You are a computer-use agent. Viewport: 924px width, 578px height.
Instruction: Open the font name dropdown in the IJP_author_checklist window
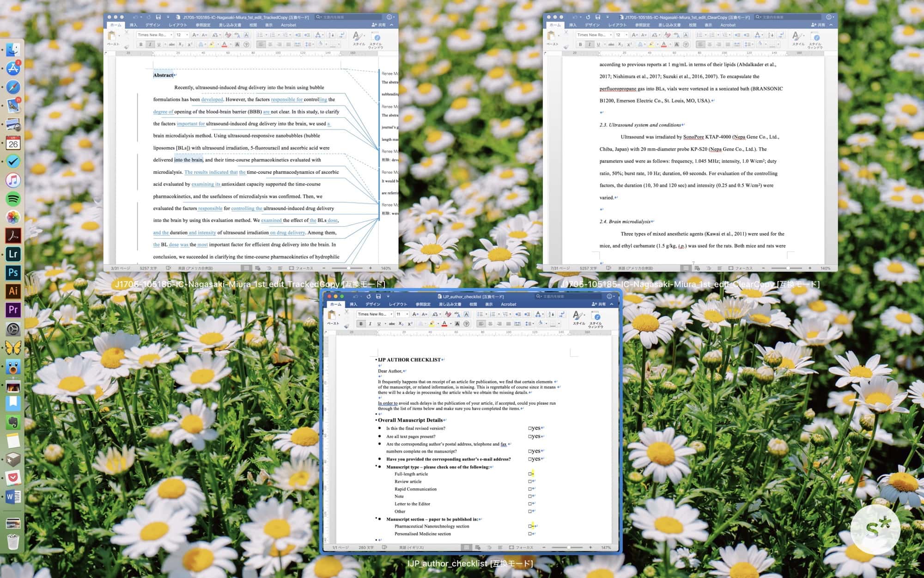(x=391, y=314)
